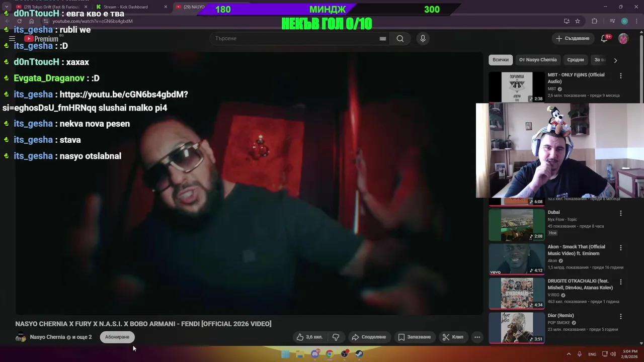This screenshot has width=644, height=362.
Task: Open options for Akon Smack That video
Action: tap(620, 248)
